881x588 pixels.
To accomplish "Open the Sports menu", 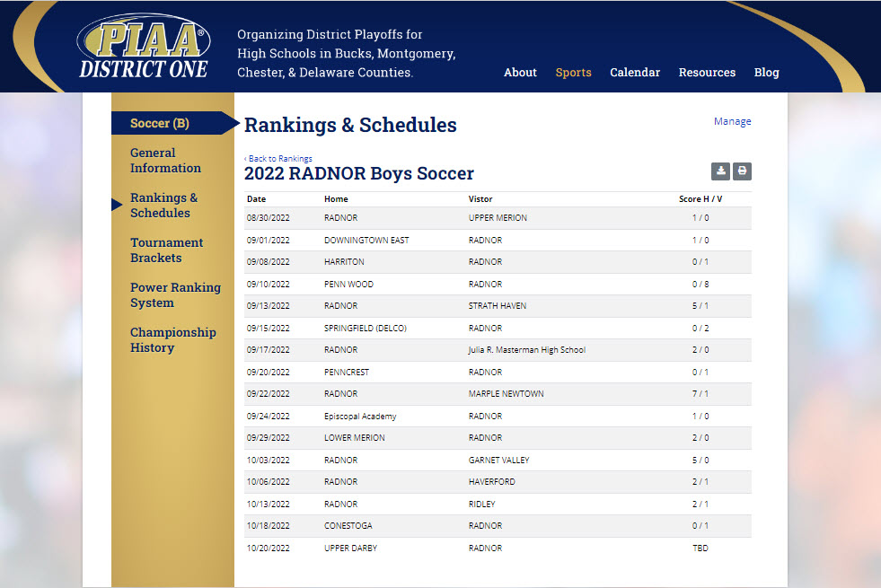I will coord(573,73).
